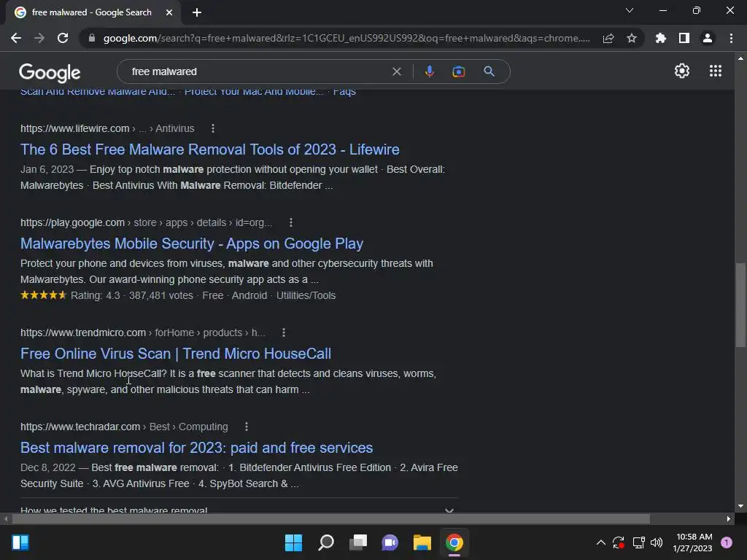
Task: Open Windows taskbar search
Action: pos(326,542)
